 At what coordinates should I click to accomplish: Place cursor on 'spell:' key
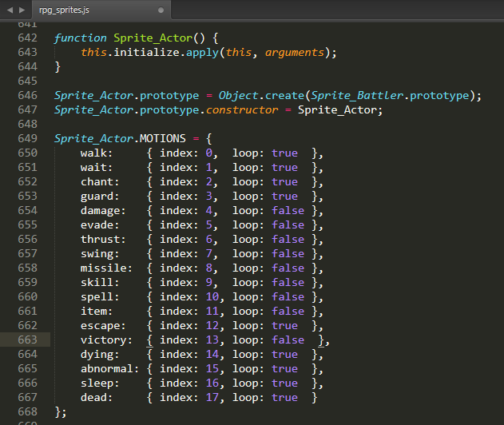tap(100, 296)
